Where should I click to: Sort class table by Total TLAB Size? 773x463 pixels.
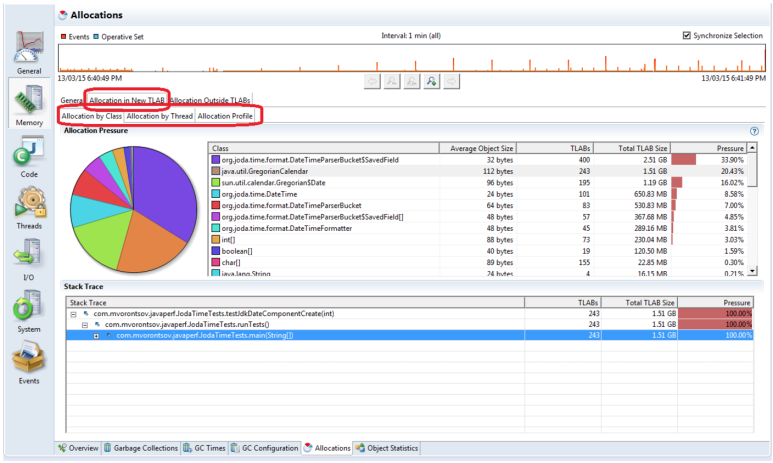[632, 148]
